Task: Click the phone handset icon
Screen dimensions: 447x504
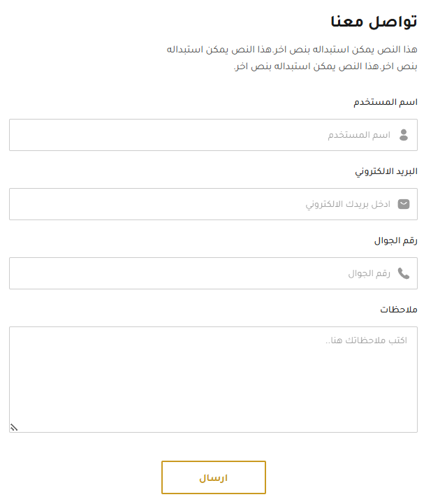Action: [404, 273]
